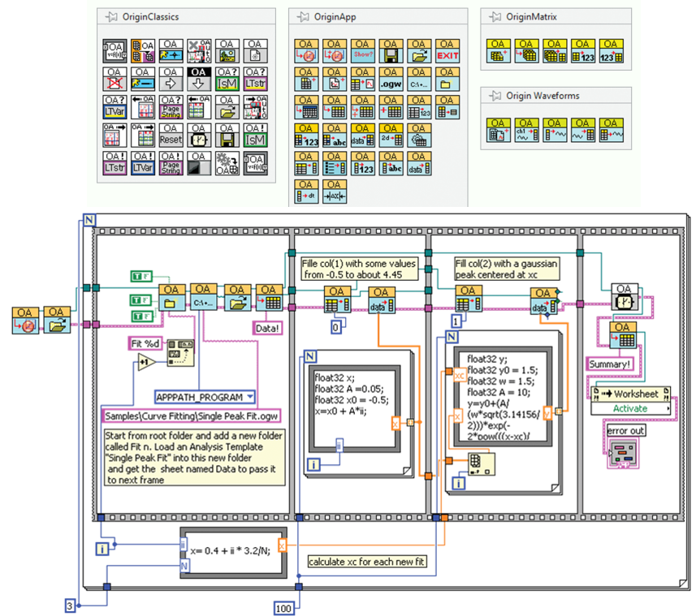This screenshot has width=696, height=616.
Task: Select the Reset icon in OriginClassics palette
Action: tap(171, 136)
